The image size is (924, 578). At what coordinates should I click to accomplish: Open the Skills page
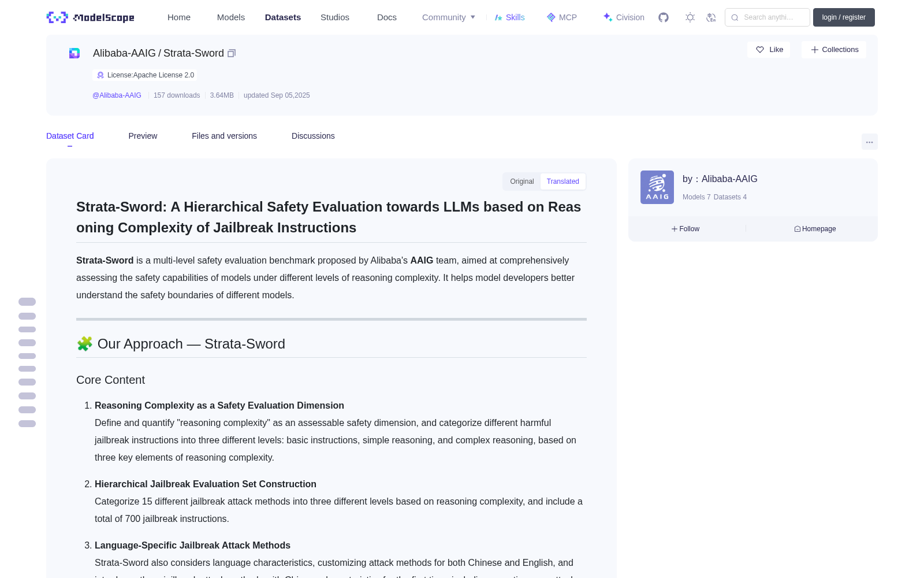[510, 17]
